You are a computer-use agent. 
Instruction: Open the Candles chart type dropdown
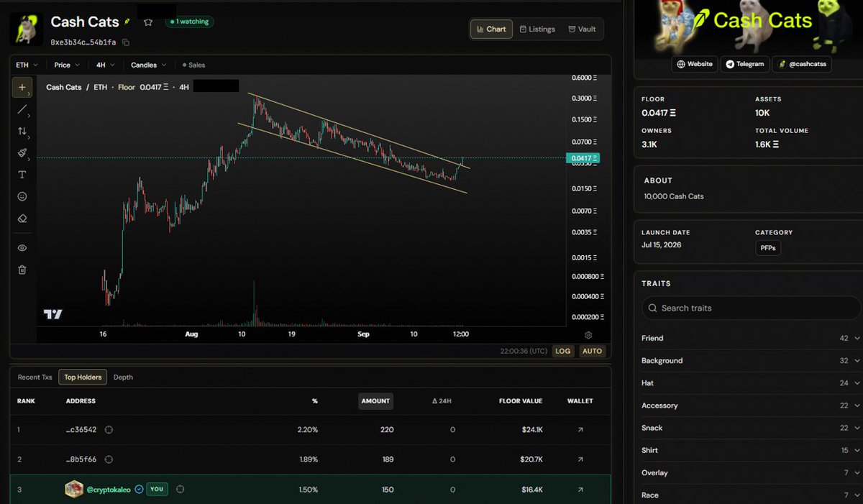point(149,65)
